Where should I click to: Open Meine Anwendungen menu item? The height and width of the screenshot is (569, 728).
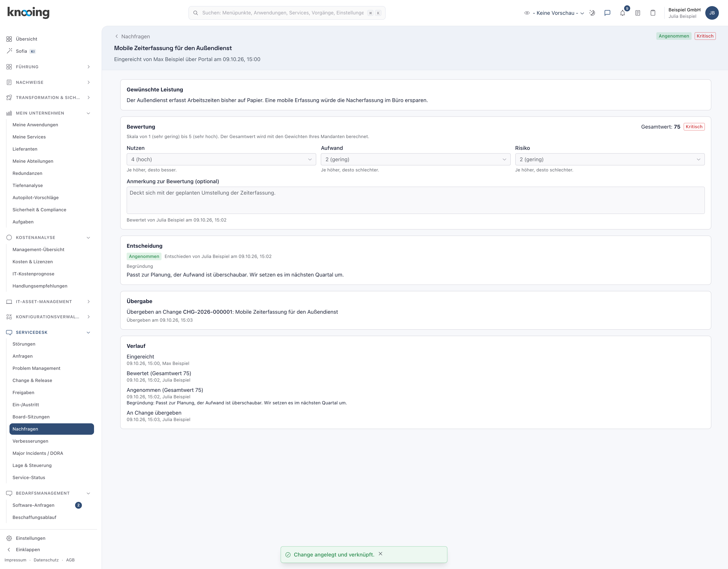tap(52, 125)
